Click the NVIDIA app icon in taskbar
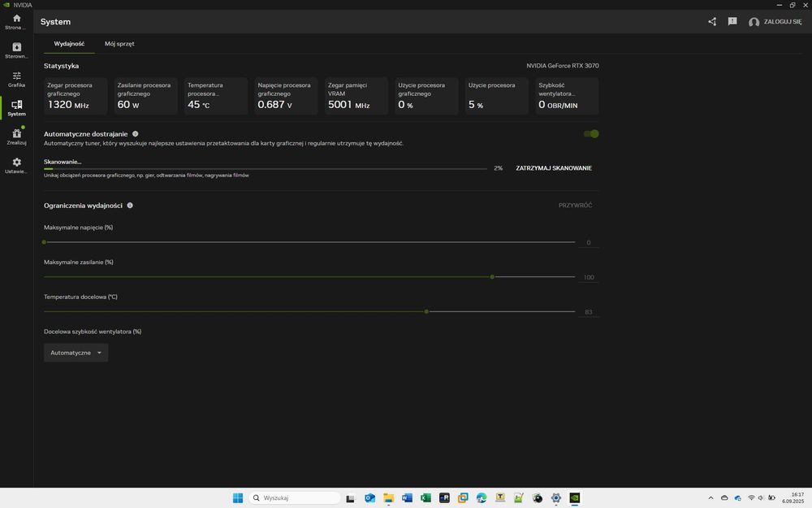Screen dimensions: 812x508 [x=575, y=498]
